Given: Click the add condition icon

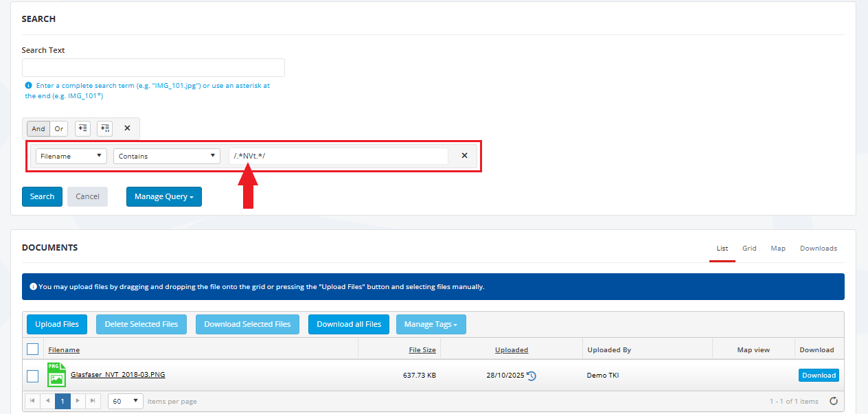Looking at the screenshot, I should (x=82, y=128).
